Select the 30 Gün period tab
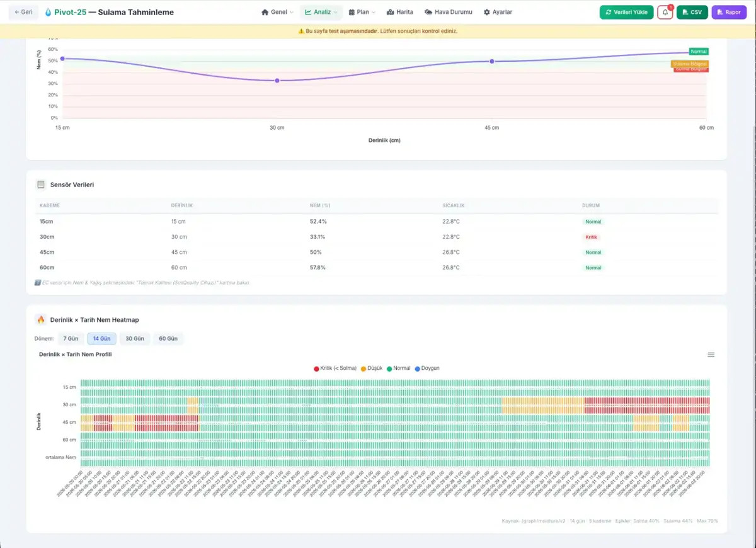 click(x=135, y=338)
